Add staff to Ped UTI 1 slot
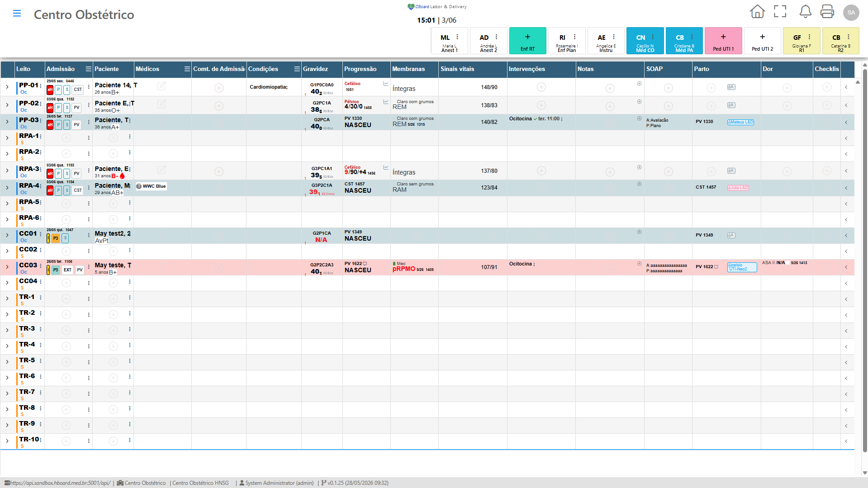The width and height of the screenshot is (868, 488). [x=723, y=37]
